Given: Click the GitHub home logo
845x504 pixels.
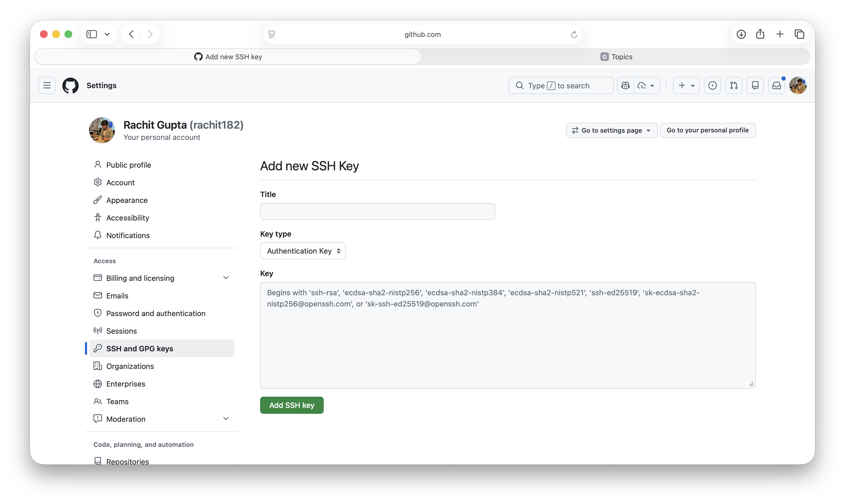Looking at the screenshot, I should pyautogui.click(x=70, y=85).
